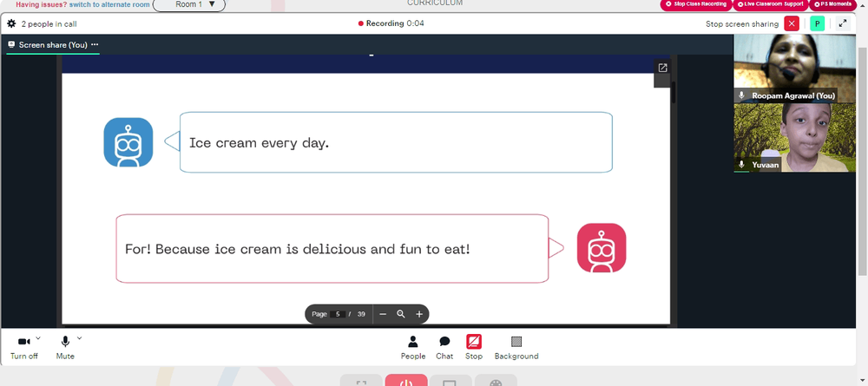The width and height of the screenshot is (868, 386).
Task: Click the green P avatar button
Action: (x=817, y=23)
